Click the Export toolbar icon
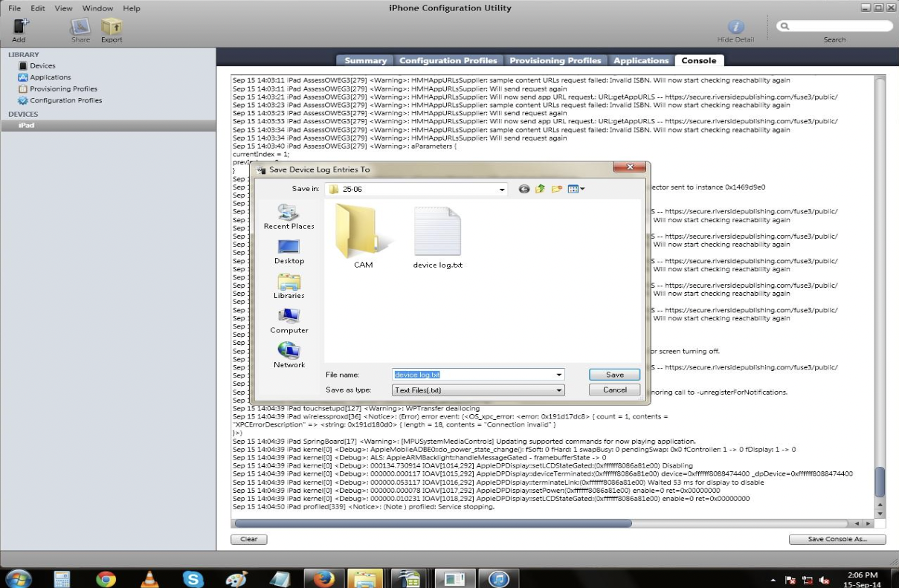 (x=112, y=28)
